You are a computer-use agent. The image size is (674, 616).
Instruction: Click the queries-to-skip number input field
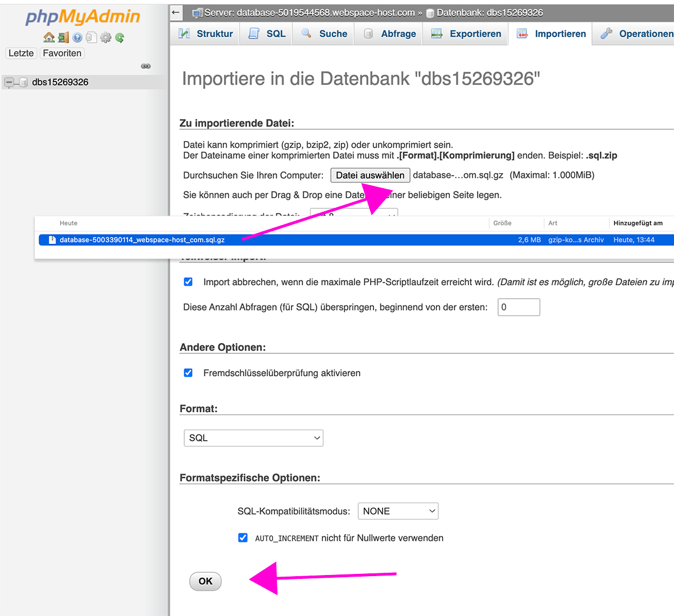518,307
